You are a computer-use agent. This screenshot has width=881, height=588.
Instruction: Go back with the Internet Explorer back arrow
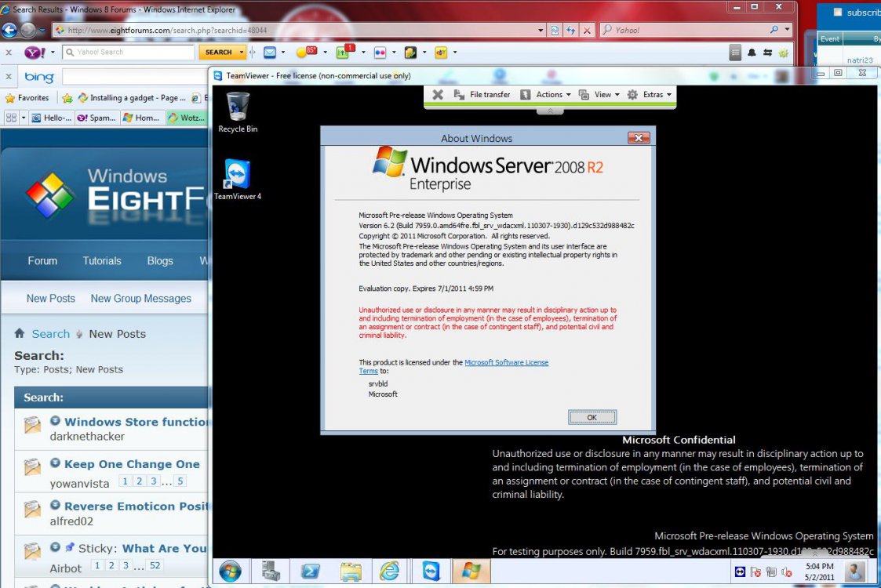9,30
